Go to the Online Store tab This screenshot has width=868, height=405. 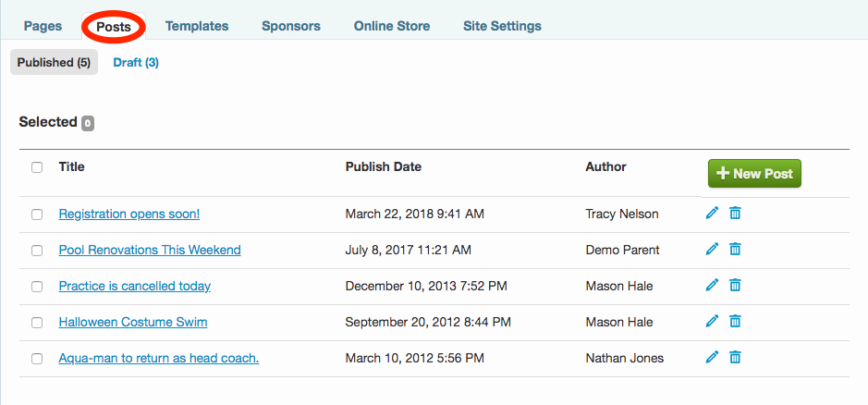point(392,26)
